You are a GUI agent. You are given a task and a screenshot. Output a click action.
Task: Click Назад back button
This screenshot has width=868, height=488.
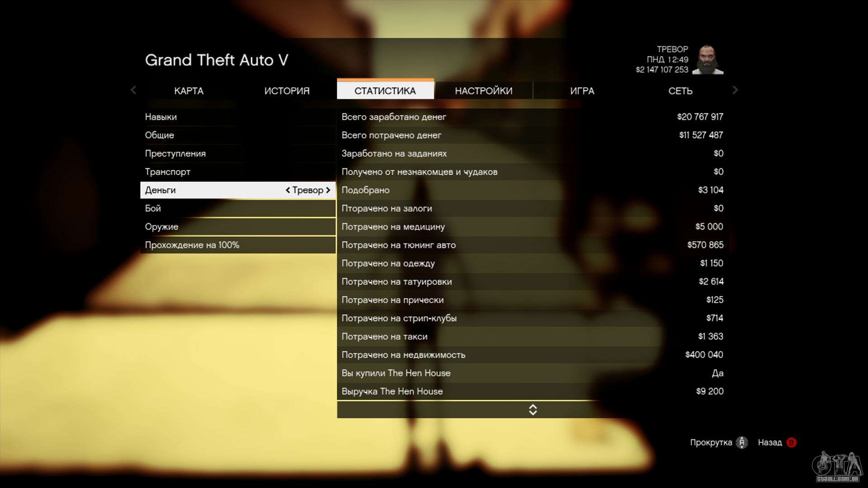click(777, 442)
